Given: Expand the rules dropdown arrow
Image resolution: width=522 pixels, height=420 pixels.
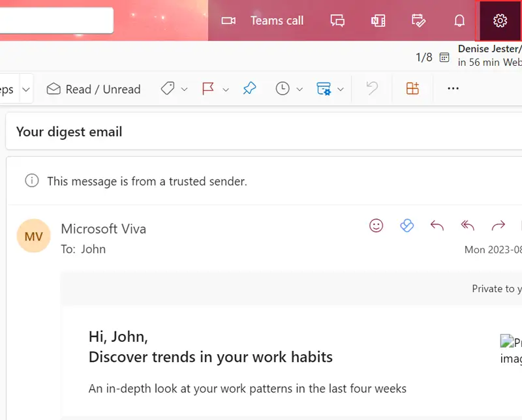Looking at the screenshot, I should pyautogui.click(x=340, y=89).
